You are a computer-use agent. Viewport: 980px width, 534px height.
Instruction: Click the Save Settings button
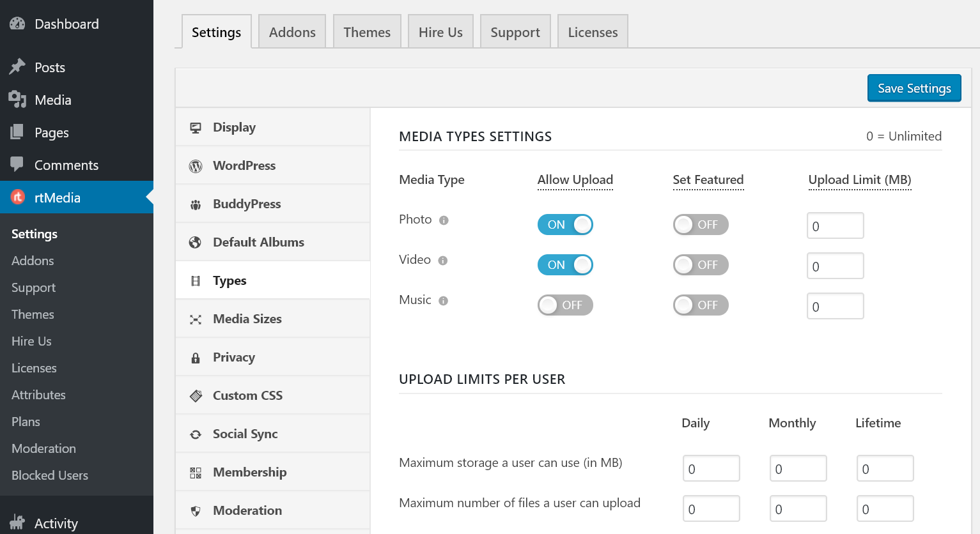[914, 88]
